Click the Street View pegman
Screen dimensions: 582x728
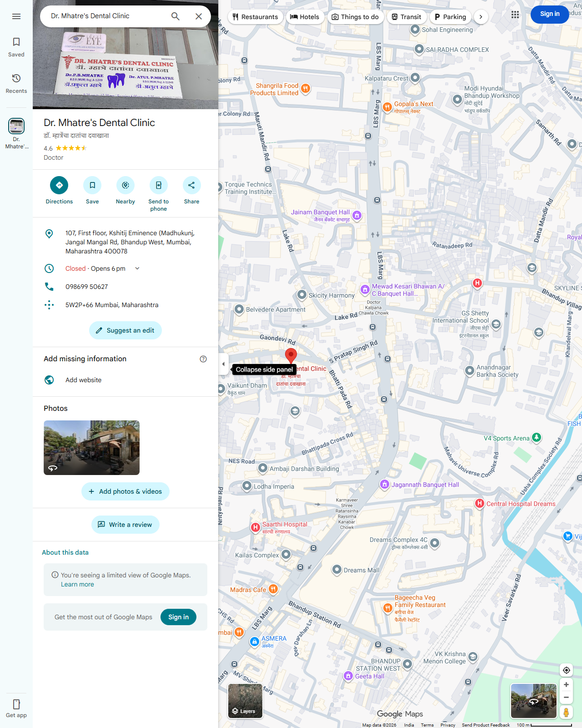point(566,712)
